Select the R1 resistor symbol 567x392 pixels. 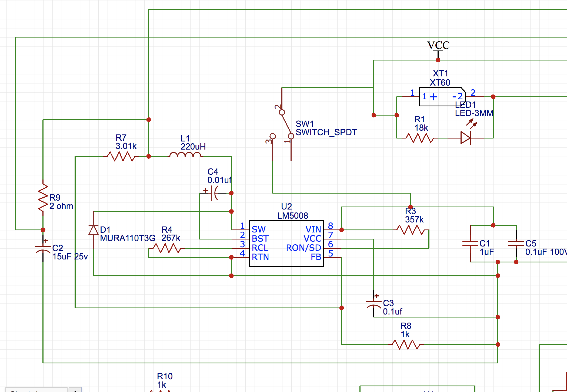[420, 138]
